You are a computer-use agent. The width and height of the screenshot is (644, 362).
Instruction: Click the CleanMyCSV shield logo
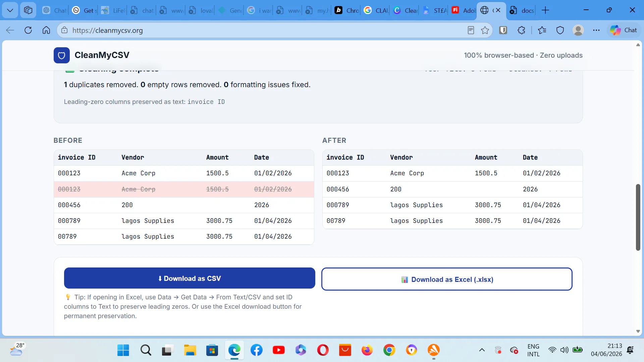pyautogui.click(x=62, y=55)
